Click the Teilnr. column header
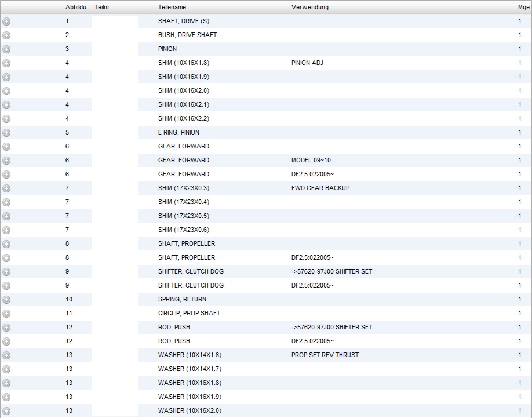This screenshot has height=418, width=532. [x=103, y=8]
